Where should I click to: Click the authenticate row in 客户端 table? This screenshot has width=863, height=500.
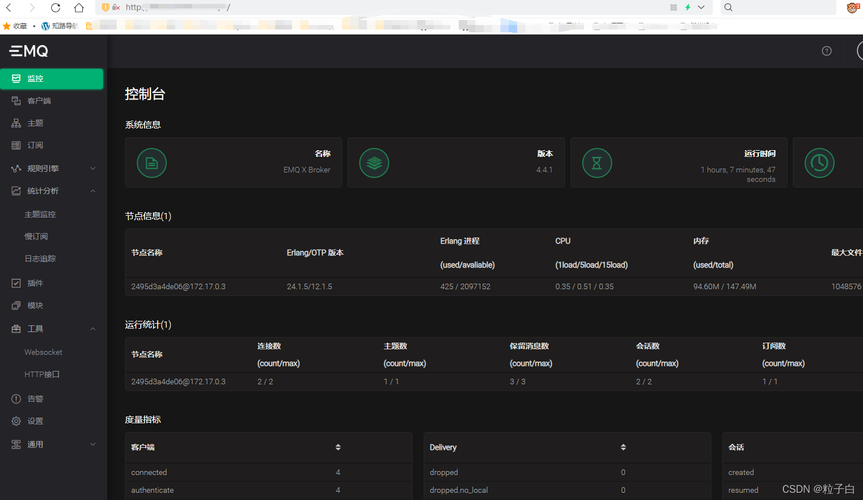[269, 490]
